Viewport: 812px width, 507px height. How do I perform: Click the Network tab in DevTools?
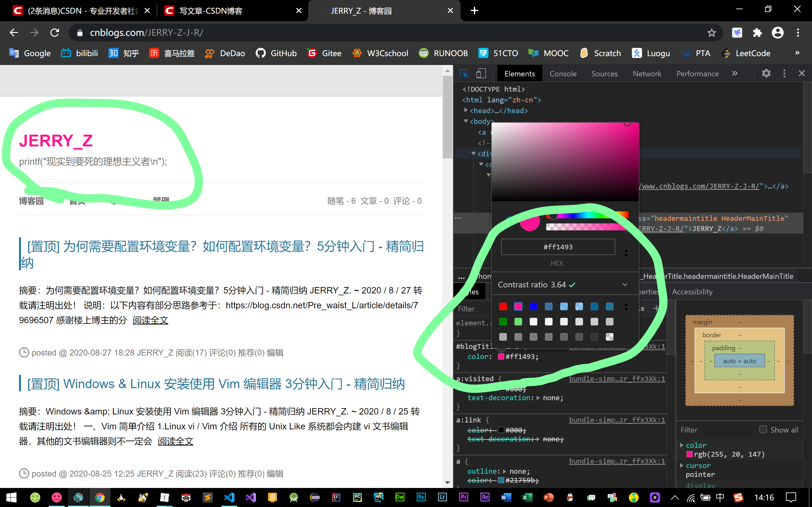click(646, 73)
